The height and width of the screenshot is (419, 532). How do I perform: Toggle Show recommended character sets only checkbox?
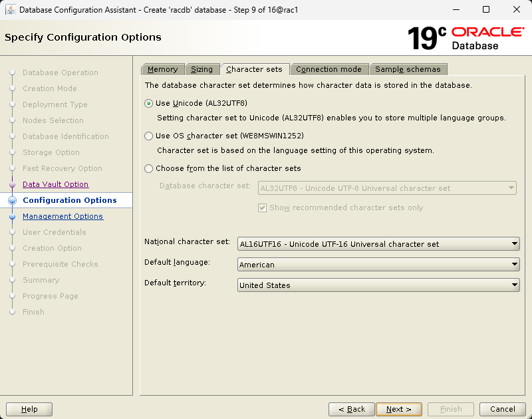[x=262, y=208]
